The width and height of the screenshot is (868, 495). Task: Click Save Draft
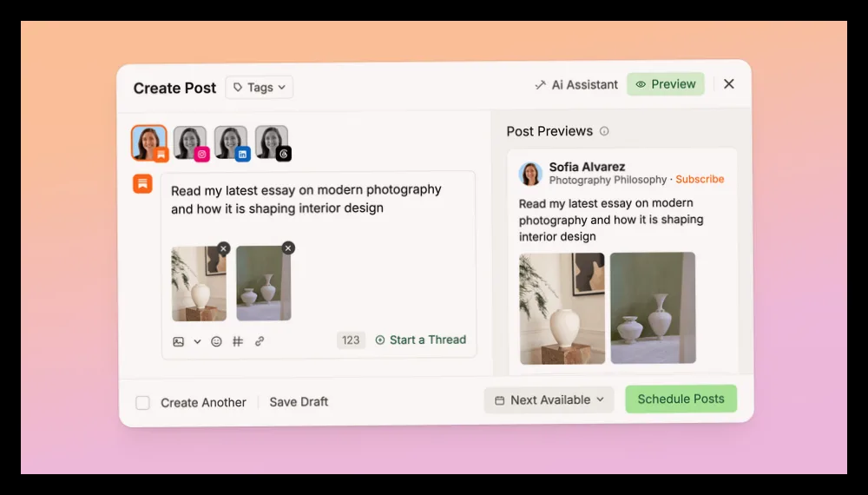[299, 402]
